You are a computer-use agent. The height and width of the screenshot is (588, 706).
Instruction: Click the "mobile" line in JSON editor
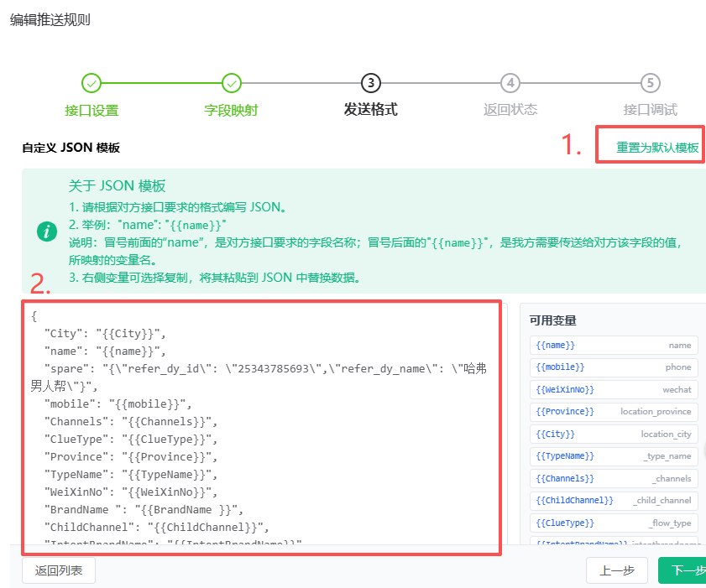[118, 404]
